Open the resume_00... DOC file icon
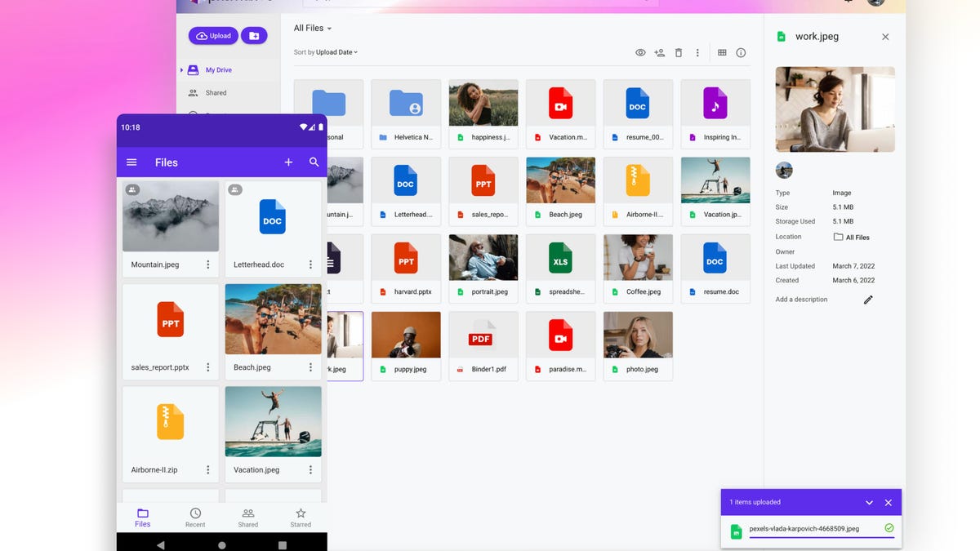980x551 pixels. (x=638, y=104)
